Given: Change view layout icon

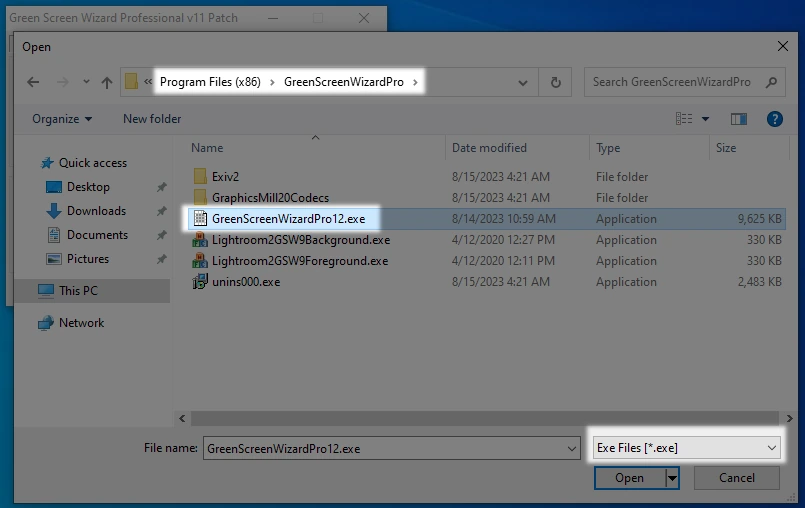Looking at the screenshot, I should coord(683,119).
